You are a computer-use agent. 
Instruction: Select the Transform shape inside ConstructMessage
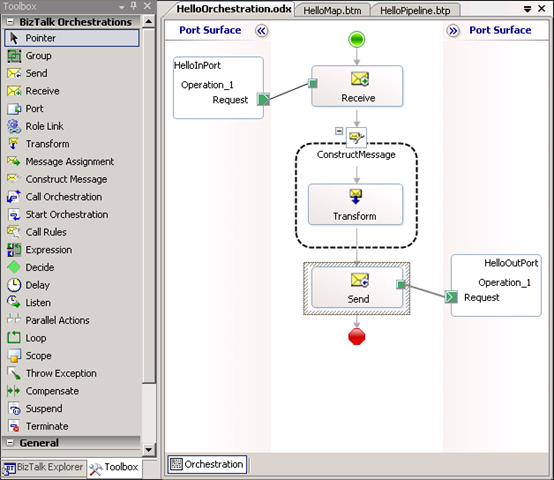pos(355,204)
